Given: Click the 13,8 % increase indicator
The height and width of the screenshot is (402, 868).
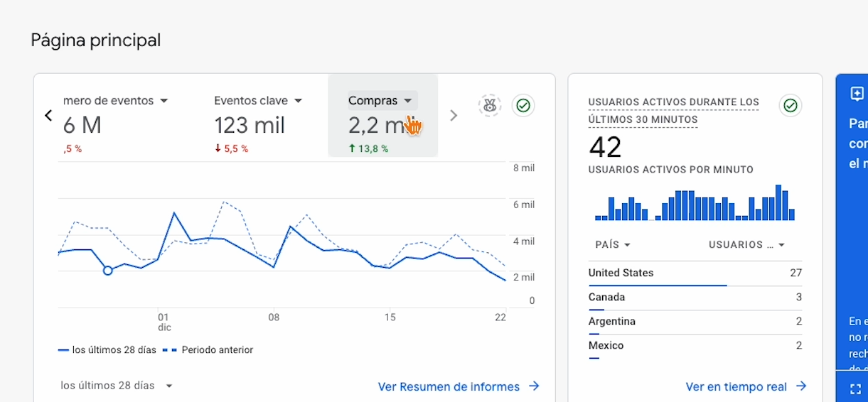Looking at the screenshot, I should coord(368,148).
